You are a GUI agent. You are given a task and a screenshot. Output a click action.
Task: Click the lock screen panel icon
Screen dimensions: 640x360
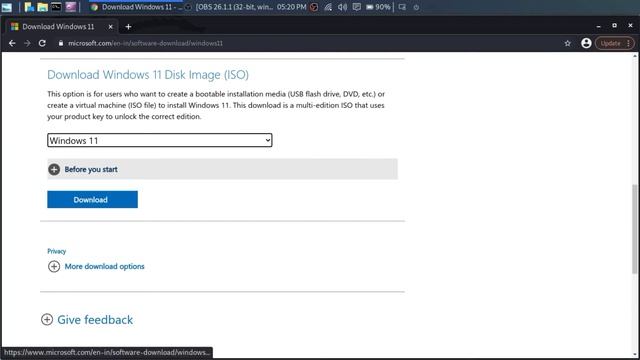coord(402,7)
